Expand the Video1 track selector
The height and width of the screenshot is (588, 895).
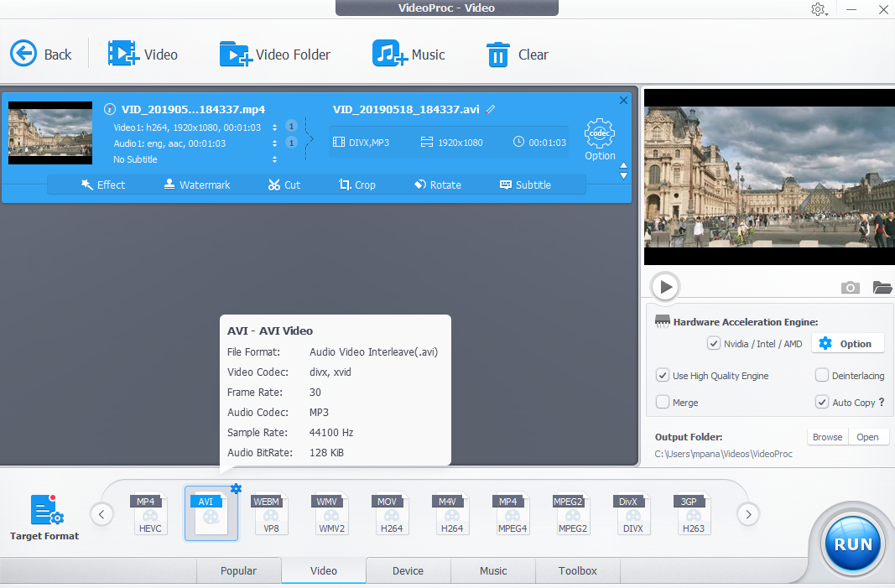click(275, 127)
